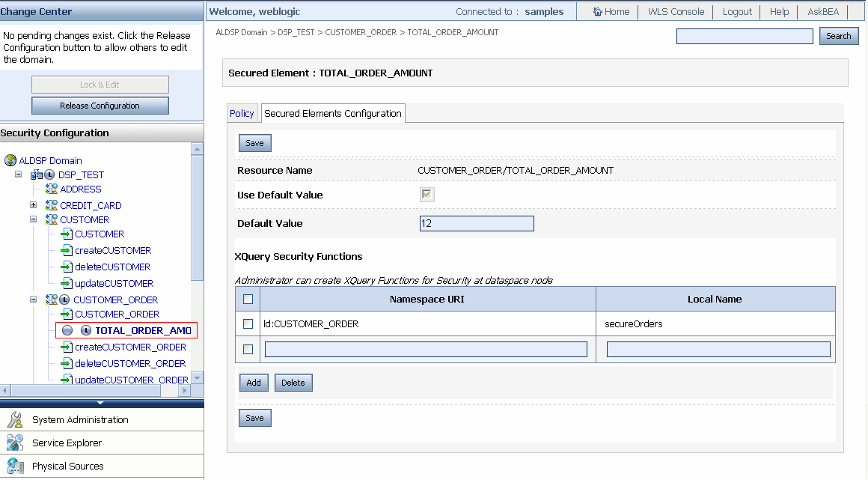Click the DSP_TEST dataspace icon

click(37, 174)
